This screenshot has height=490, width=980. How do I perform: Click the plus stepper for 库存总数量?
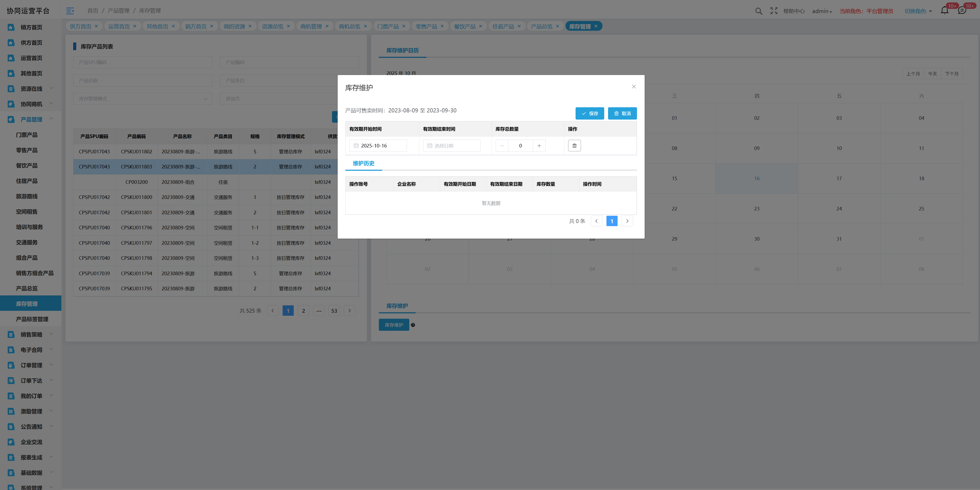click(539, 146)
